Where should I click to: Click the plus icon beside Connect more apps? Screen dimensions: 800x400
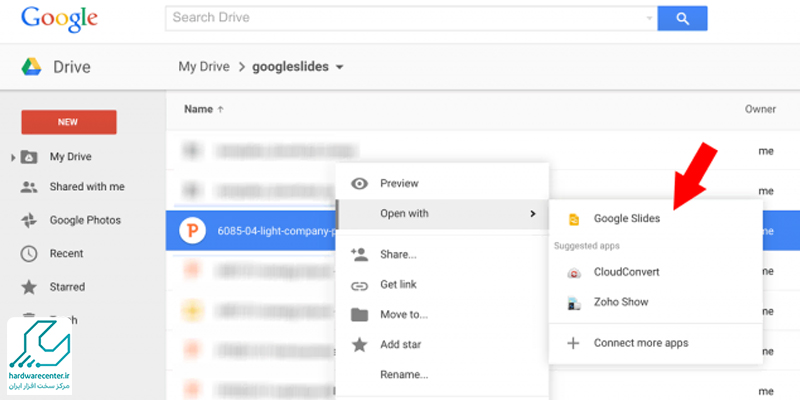coord(573,343)
